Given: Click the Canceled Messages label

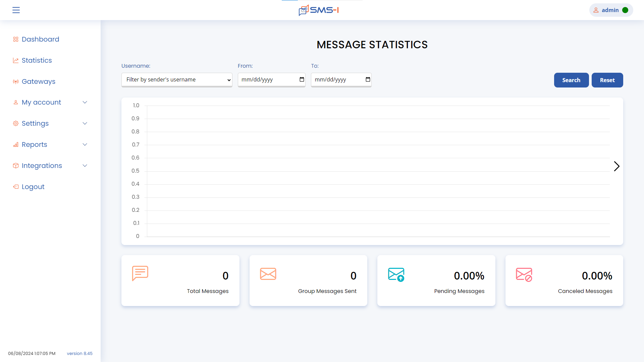Looking at the screenshot, I should pyautogui.click(x=585, y=291).
